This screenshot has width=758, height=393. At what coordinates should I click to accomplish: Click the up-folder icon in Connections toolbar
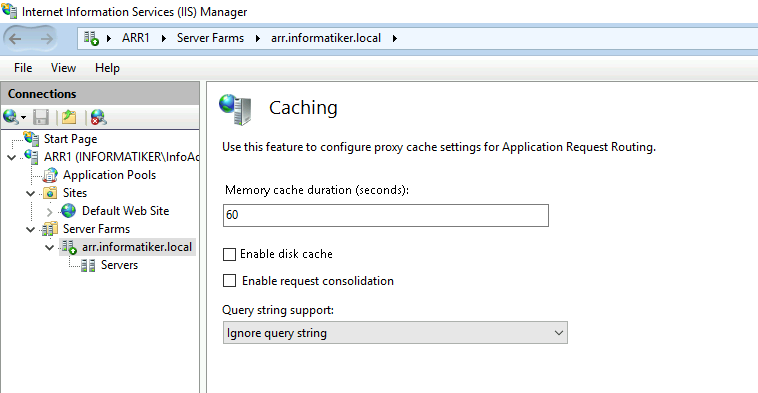(69, 117)
